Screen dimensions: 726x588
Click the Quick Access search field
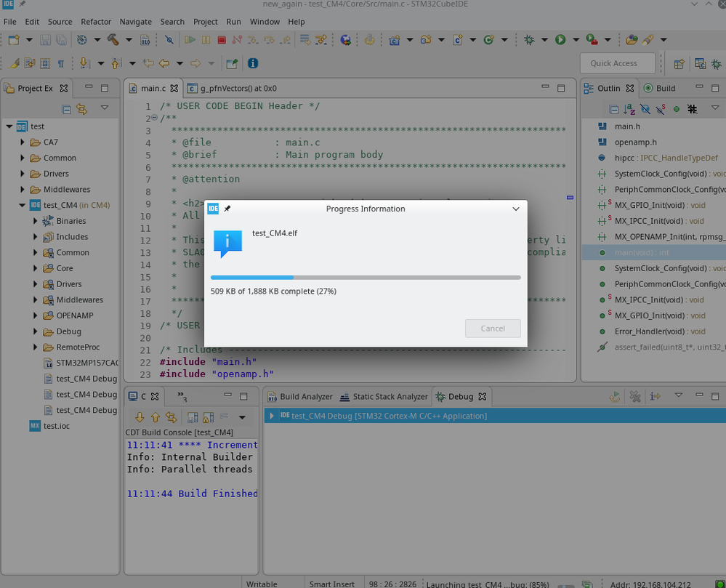[618, 63]
